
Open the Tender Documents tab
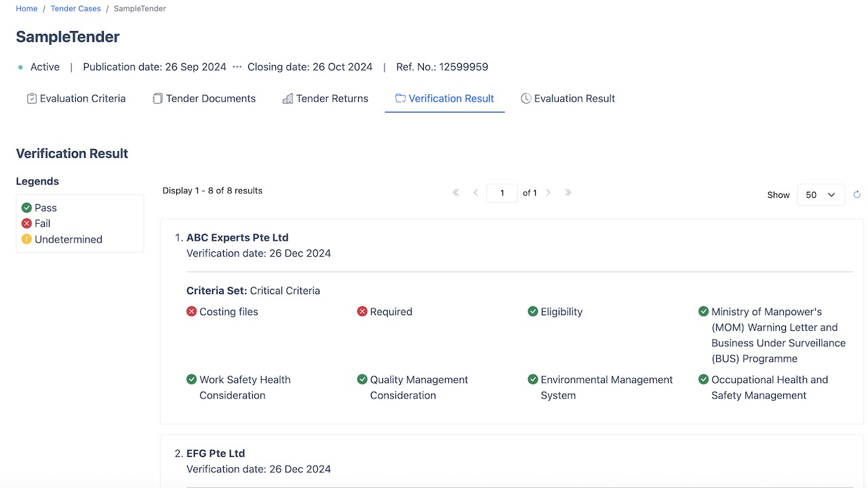[x=204, y=98]
